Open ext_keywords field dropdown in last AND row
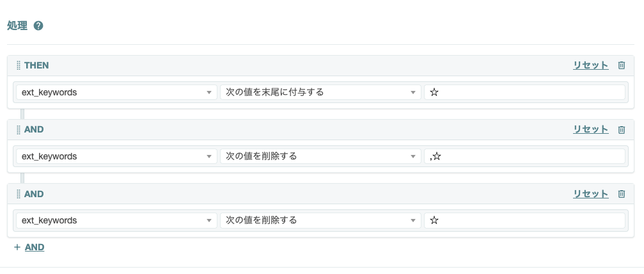Viewport: 644px width, 274px height. (116, 220)
